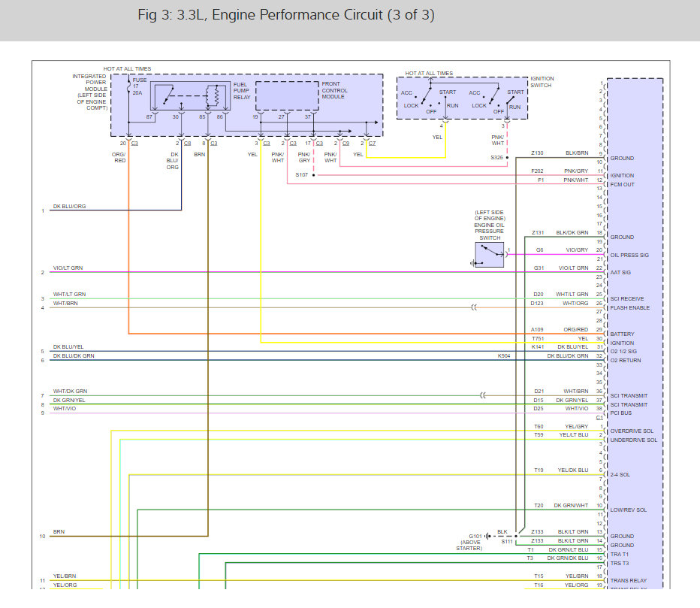Click circuit code D123
Image resolution: width=700 pixels, height=608 pixels.
pyautogui.click(x=536, y=303)
